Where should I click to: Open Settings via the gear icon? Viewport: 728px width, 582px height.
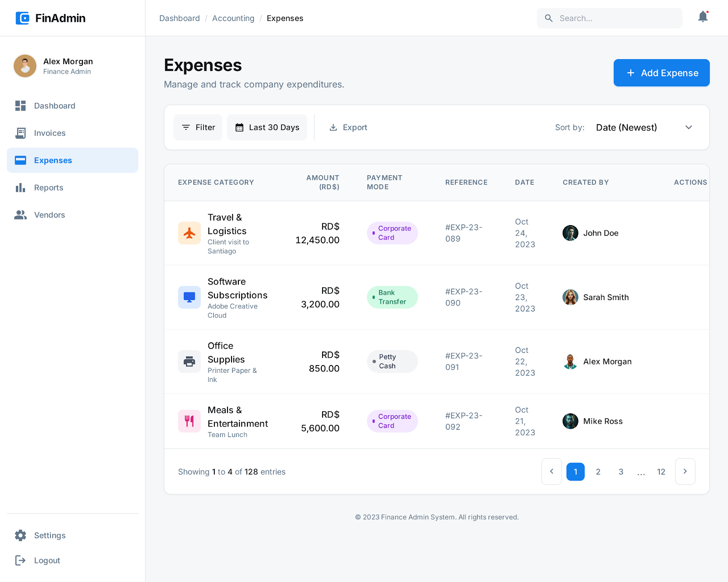pos(20,535)
